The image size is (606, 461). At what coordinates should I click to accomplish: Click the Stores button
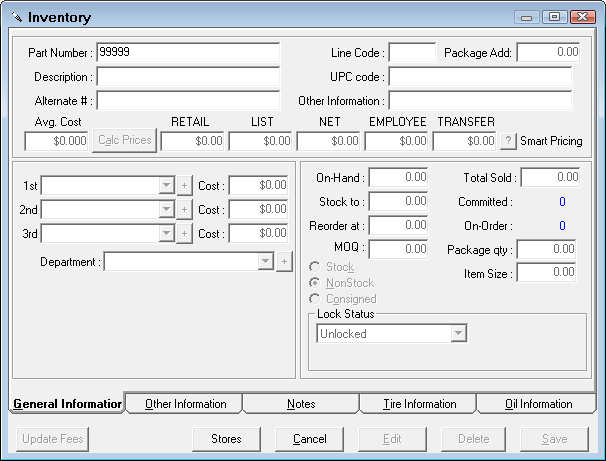226,438
